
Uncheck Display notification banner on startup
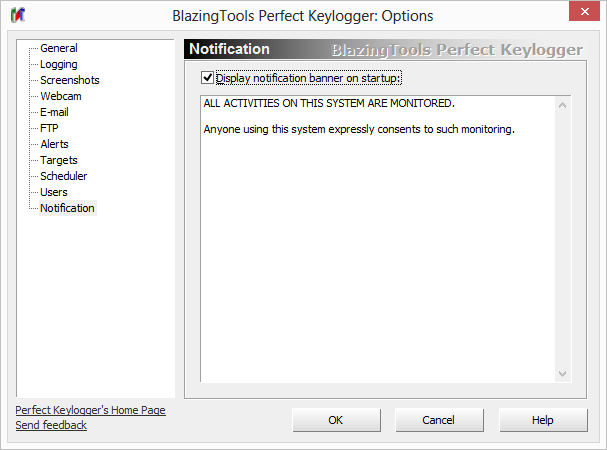click(x=208, y=78)
